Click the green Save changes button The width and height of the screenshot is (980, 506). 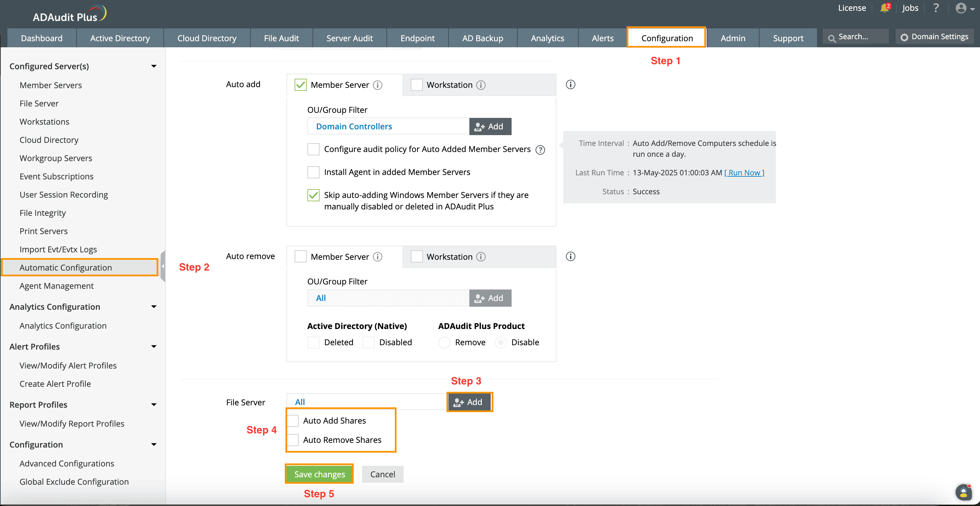319,474
